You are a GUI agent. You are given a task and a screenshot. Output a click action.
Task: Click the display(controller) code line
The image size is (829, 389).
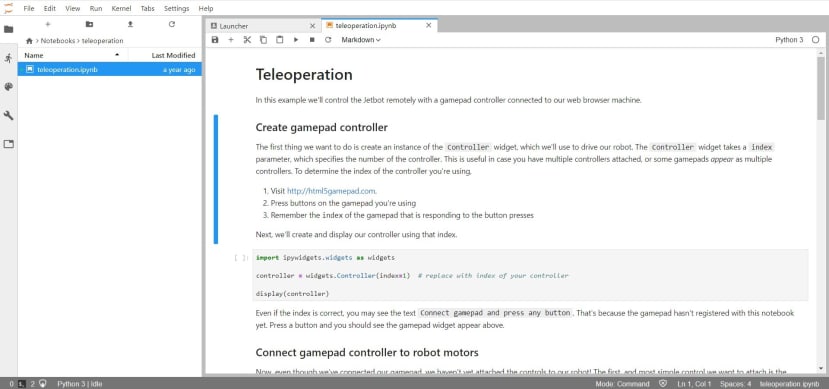(292, 293)
